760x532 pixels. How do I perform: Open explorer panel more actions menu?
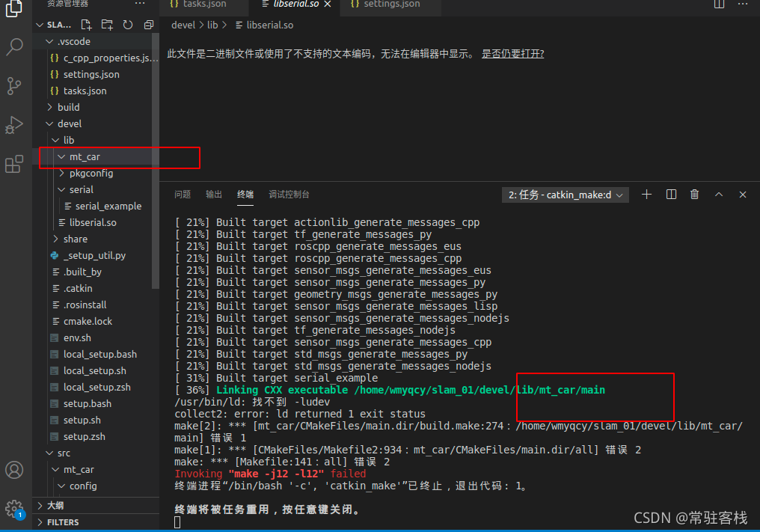[x=140, y=4]
